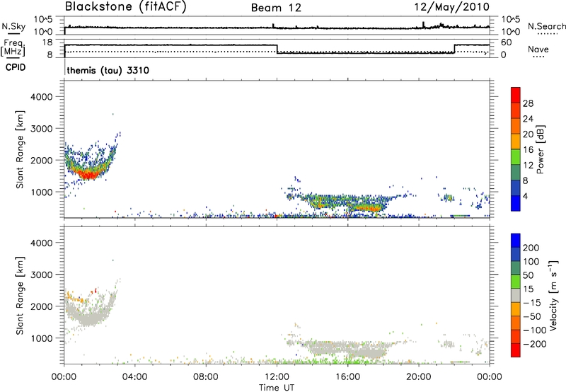Click the 'Power [dB]' color bar label
The image size is (566, 392).
click(x=541, y=149)
